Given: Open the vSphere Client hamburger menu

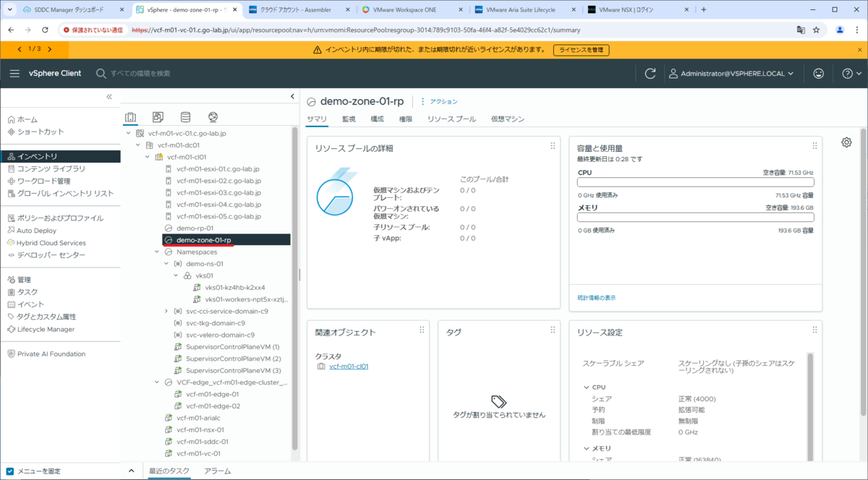Looking at the screenshot, I should [14, 74].
